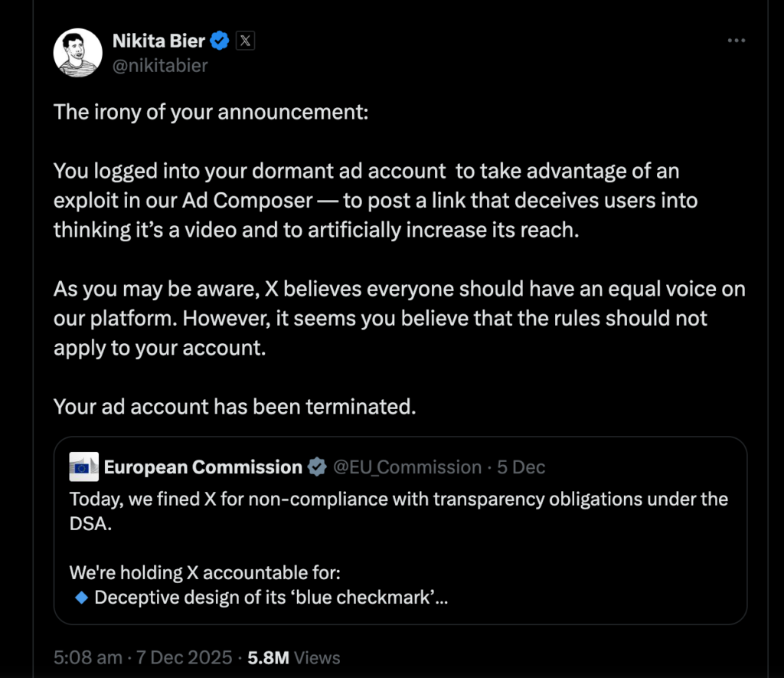This screenshot has width=784, height=678.
Task: Click the grey verified badge on European Commission
Action: 316,467
